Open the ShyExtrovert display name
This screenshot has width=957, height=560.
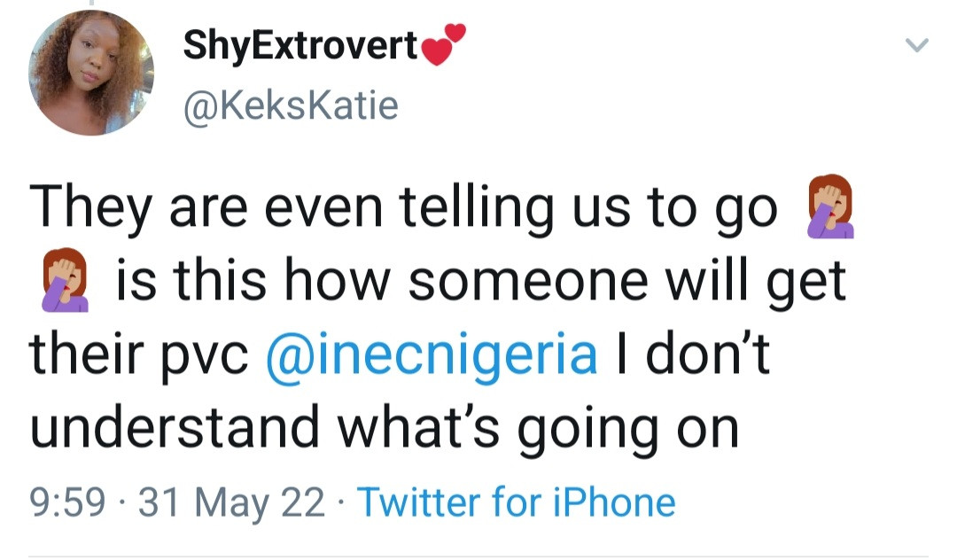(300, 45)
